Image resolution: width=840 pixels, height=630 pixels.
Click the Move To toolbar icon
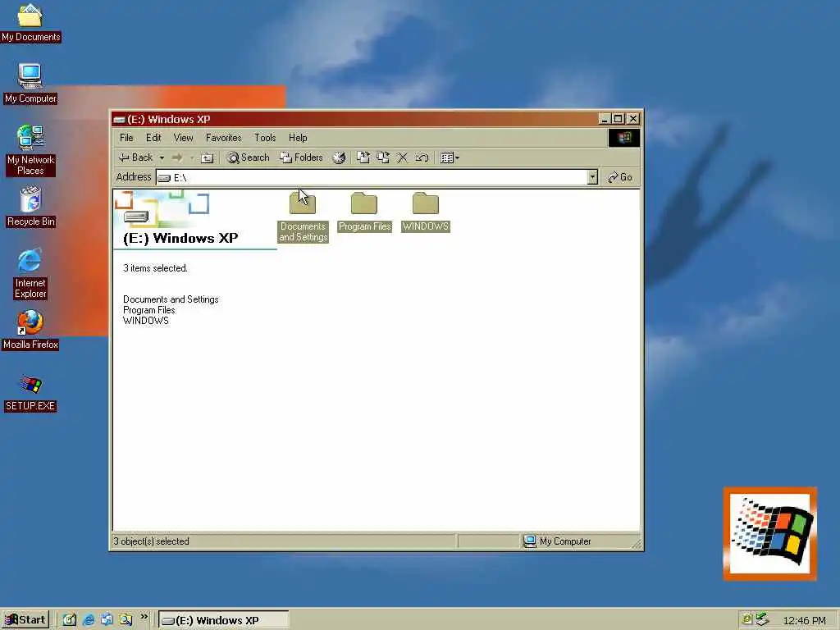[x=363, y=157]
